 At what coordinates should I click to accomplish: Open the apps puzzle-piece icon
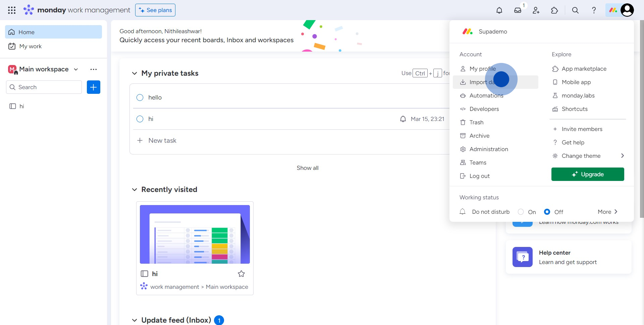(x=554, y=10)
